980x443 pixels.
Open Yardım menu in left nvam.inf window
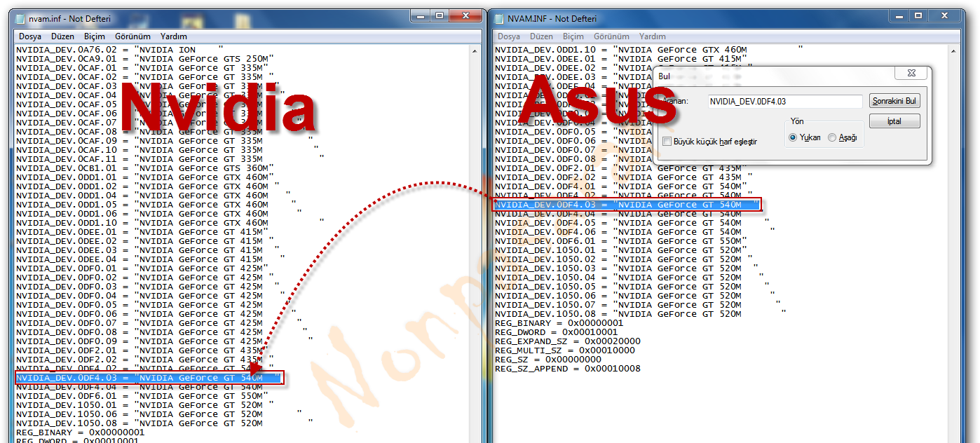click(174, 36)
